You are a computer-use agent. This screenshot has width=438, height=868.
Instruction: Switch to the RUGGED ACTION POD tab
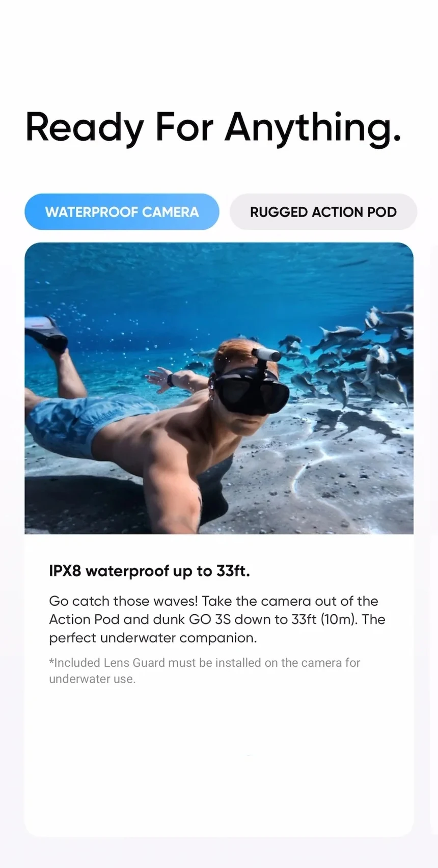(323, 212)
